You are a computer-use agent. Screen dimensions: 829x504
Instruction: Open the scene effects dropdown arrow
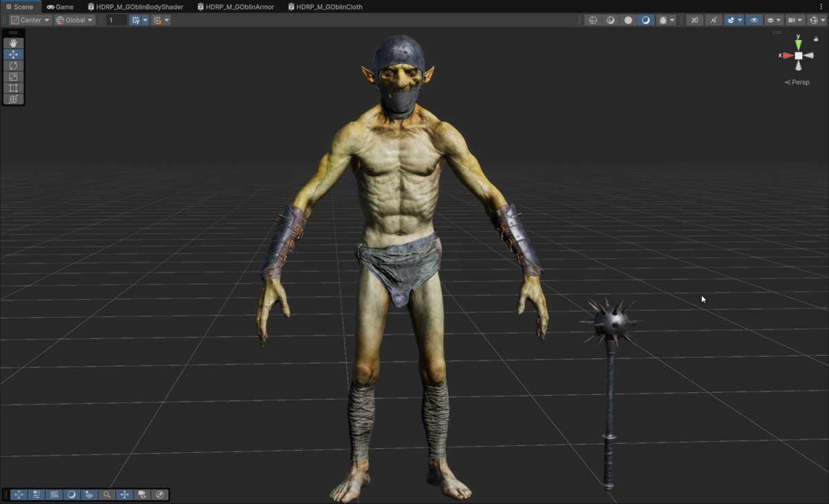click(740, 20)
